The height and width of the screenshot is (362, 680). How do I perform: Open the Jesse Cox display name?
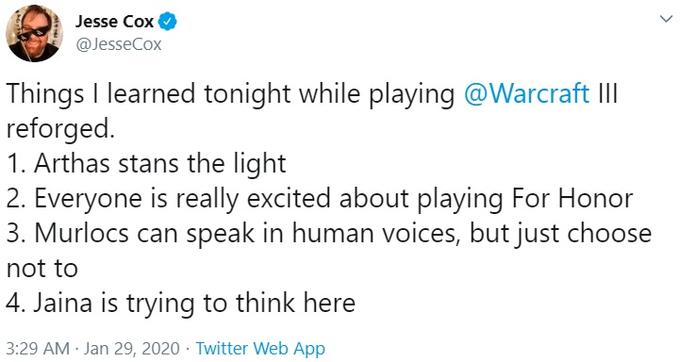point(114,21)
